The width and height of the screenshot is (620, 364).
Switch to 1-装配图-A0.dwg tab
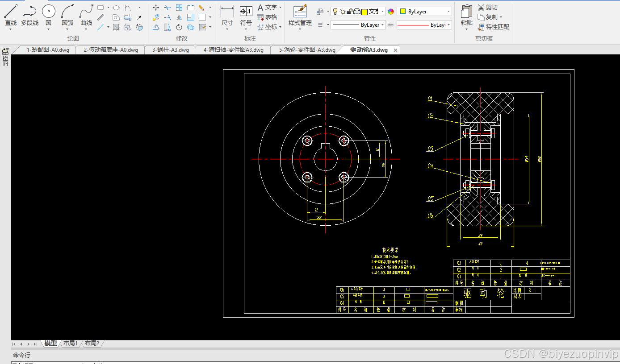(48, 50)
